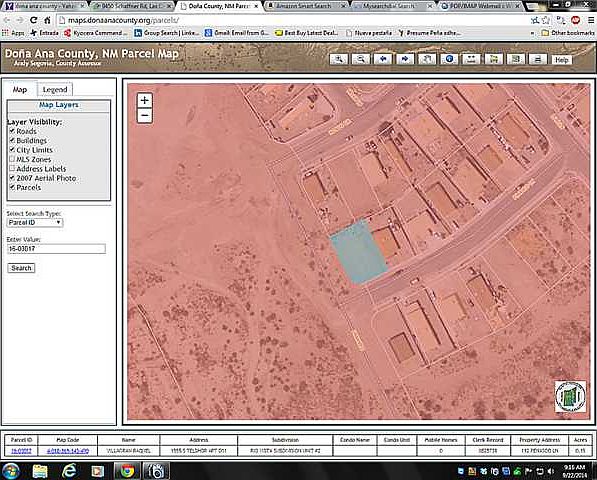
Task: Go to previous map extent arrow
Action: coord(383,59)
